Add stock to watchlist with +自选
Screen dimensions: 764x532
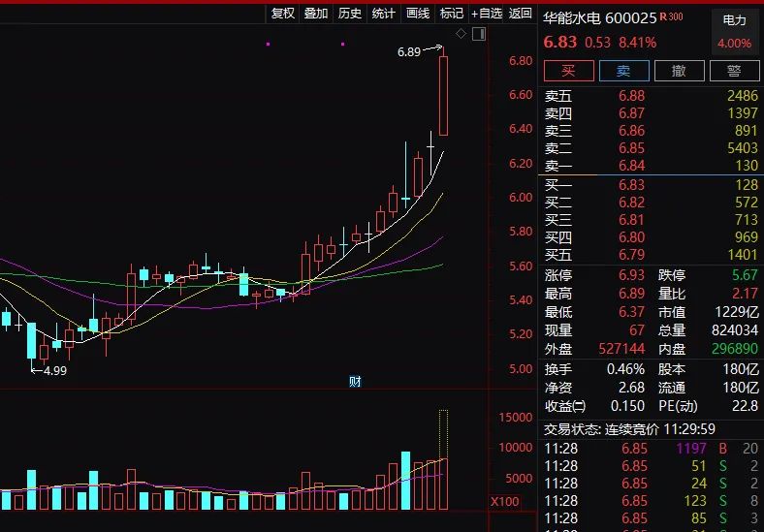pos(487,13)
